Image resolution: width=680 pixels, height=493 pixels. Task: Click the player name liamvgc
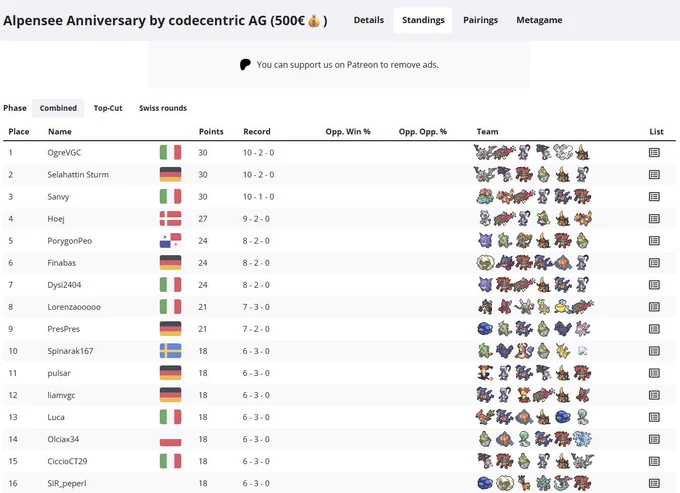(x=61, y=395)
